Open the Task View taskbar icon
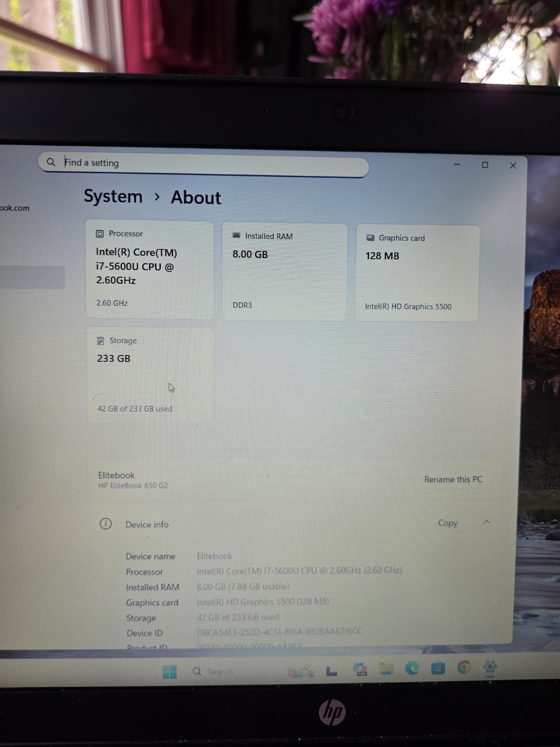 click(x=331, y=671)
